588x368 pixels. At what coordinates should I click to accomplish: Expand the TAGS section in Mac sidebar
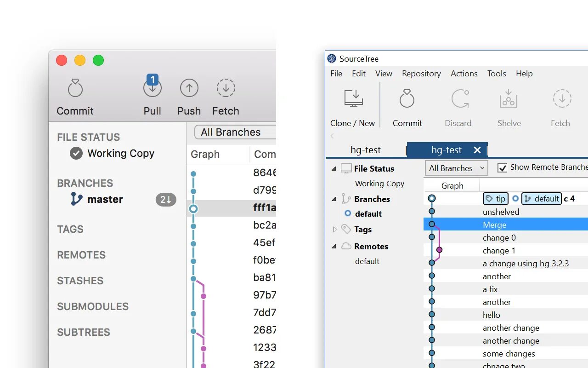70,229
